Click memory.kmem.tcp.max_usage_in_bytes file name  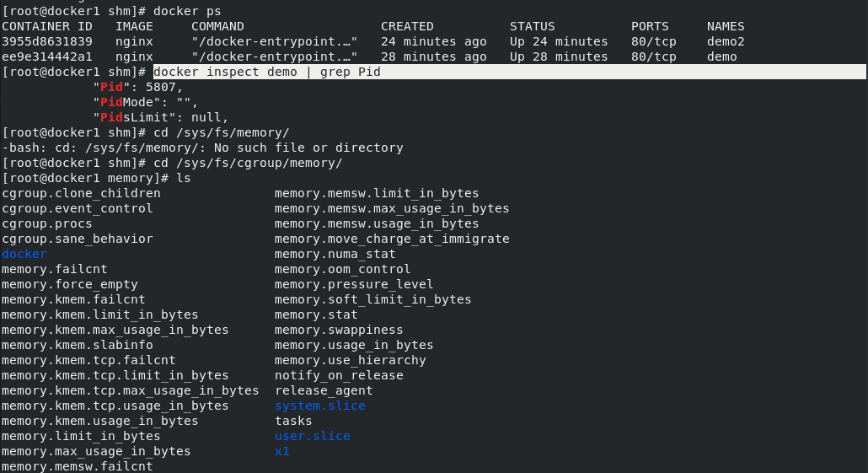pyautogui.click(x=130, y=390)
